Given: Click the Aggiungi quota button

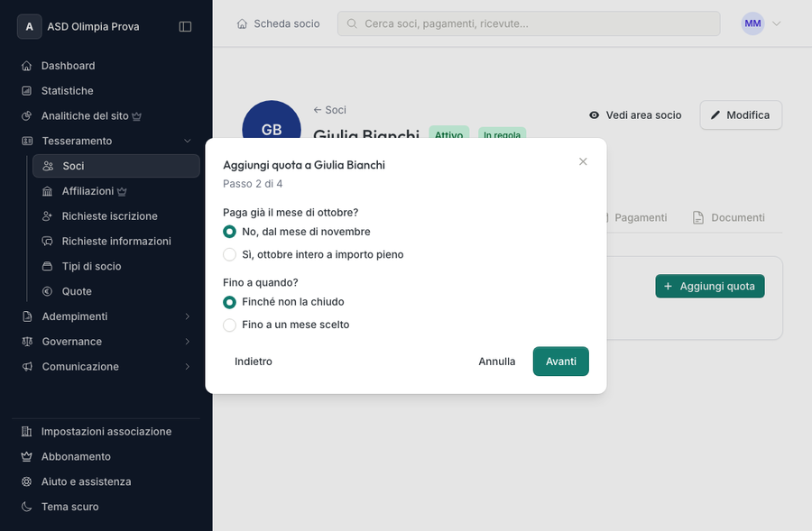Looking at the screenshot, I should 710,286.
